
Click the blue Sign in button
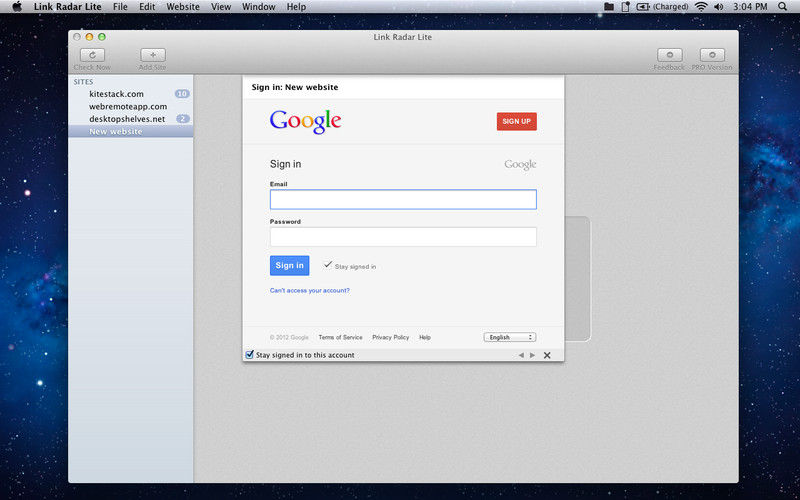pyautogui.click(x=289, y=265)
